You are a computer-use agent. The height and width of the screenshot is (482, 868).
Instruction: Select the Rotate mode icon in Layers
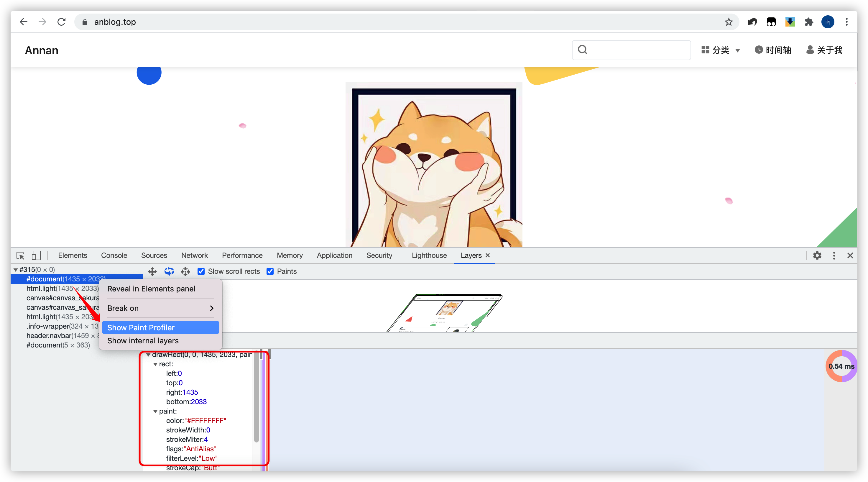coord(169,271)
